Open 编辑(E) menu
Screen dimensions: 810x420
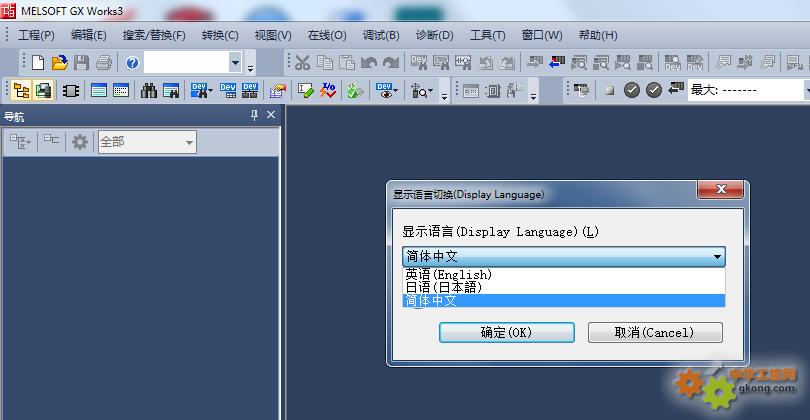[x=88, y=35]
